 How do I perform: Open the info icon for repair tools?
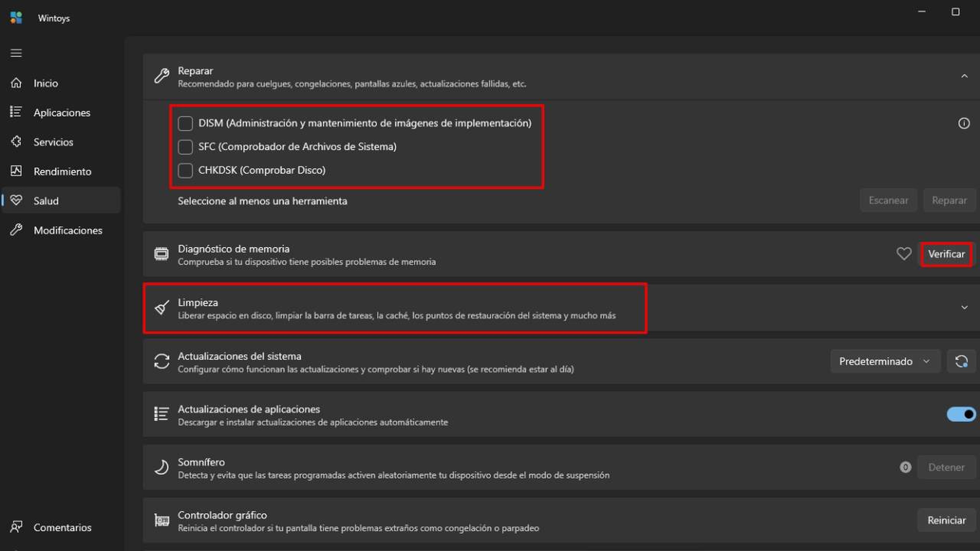[x=964, y=123]
